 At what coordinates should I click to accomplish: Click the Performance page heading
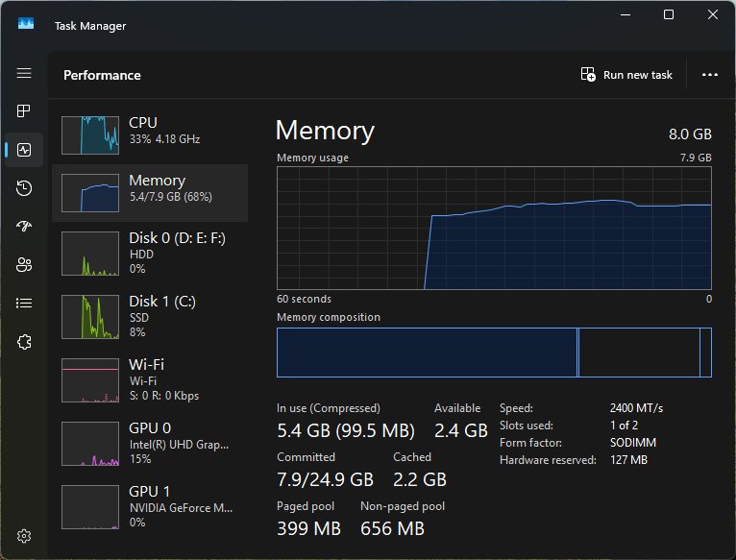[x=102, y=75]
